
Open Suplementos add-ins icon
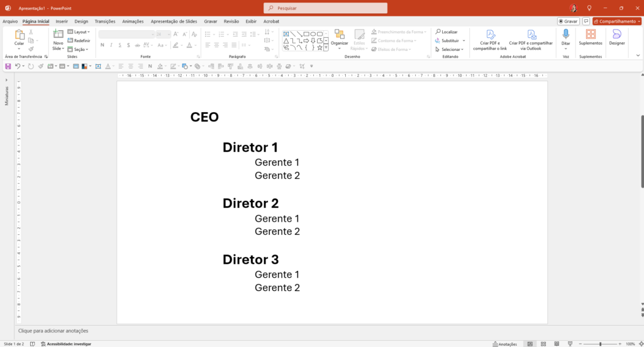click(591, 35)
